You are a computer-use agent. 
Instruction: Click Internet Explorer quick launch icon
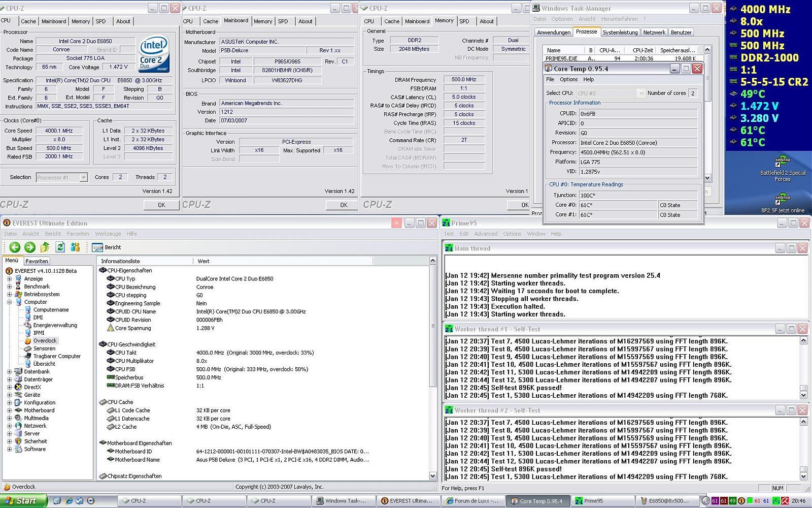pos(69,501)
